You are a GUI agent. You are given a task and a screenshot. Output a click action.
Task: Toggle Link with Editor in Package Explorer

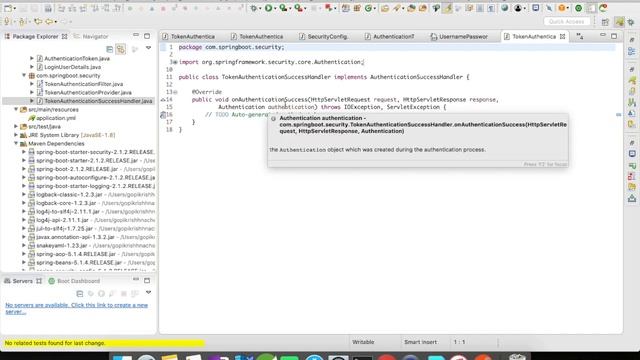121,49
